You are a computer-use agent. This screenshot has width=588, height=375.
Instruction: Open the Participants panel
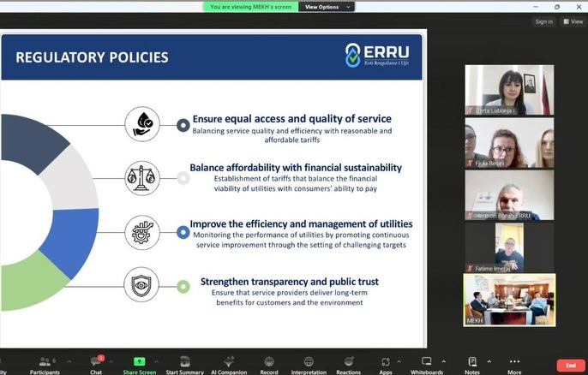tap(45, 364)
